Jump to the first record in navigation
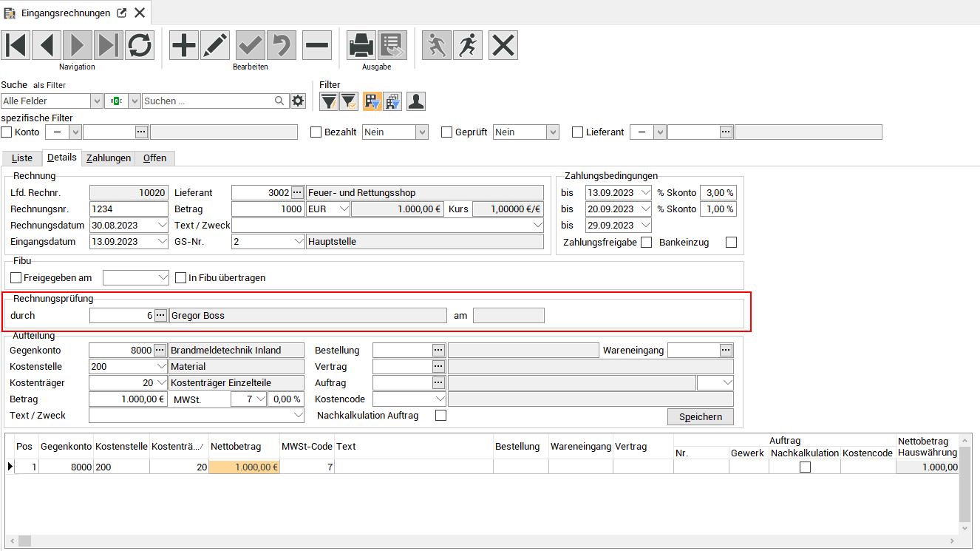The width and height of the screenshot is (980, 551). click(x=16, y=45)
